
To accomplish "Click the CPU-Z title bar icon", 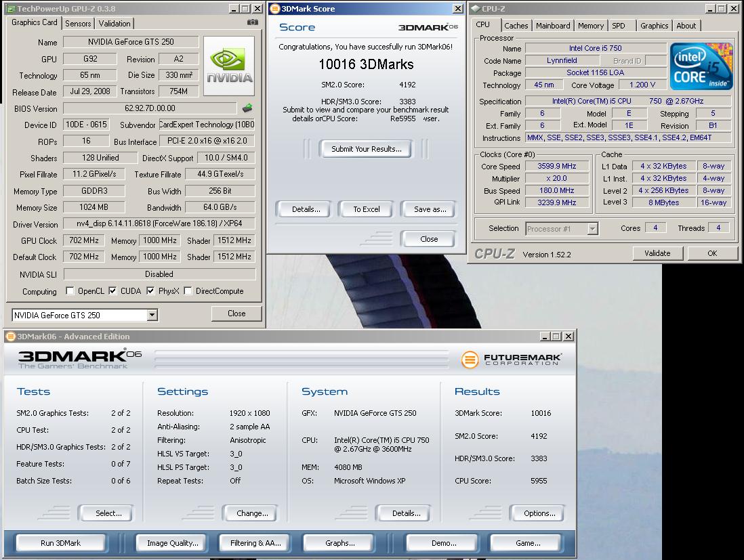I will coord(475,9).
